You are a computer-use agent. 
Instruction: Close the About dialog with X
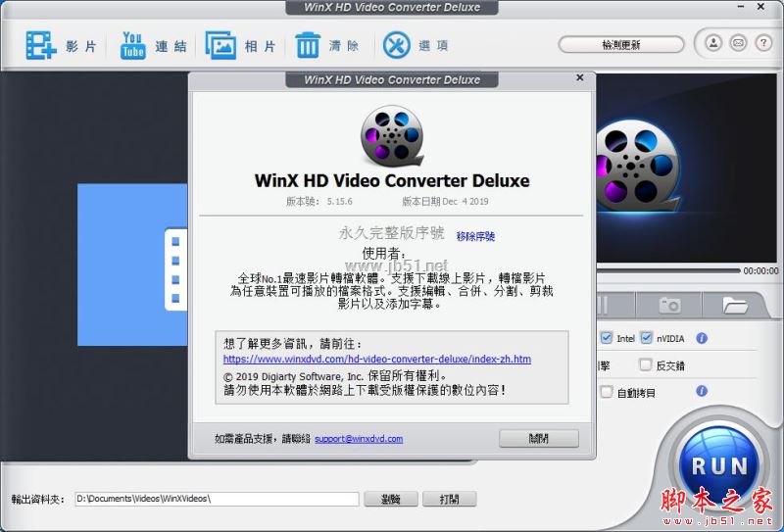(580, 77)
